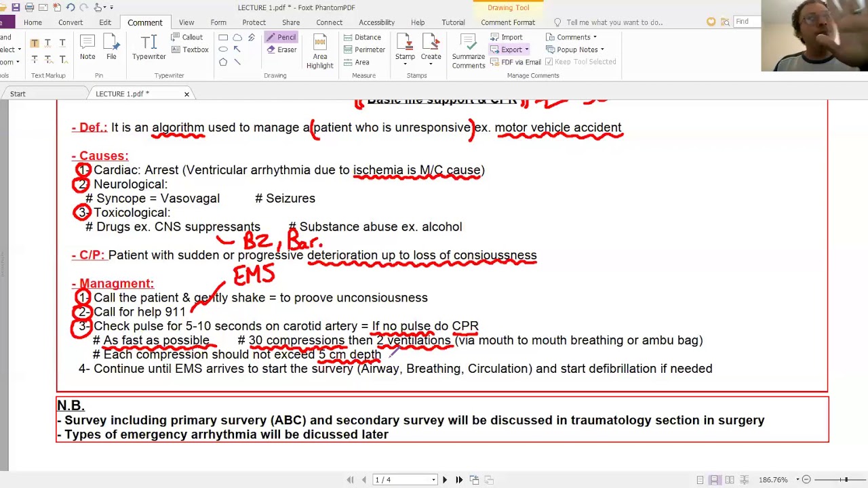Select the Pencil drawing tool
Screen dimensions: 868x488
[281, 37]
